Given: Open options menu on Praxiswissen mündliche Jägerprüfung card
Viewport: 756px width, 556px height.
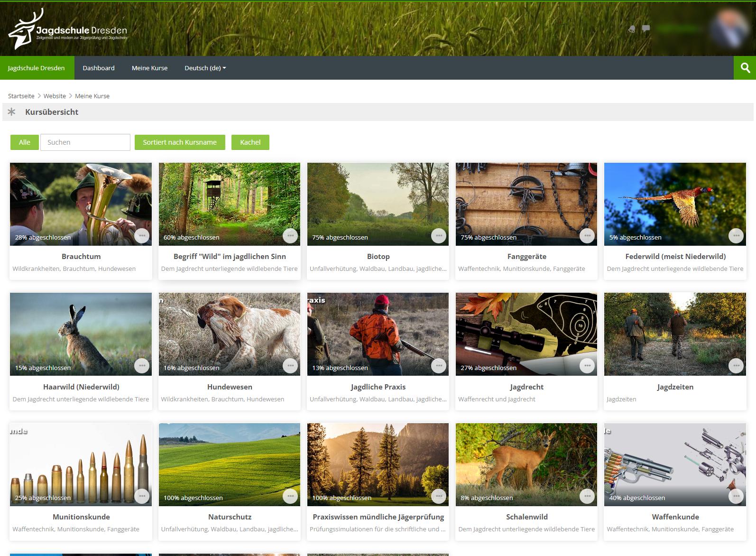Looking at the screenshot, I should pyautogui.click(x=439, y=496).
